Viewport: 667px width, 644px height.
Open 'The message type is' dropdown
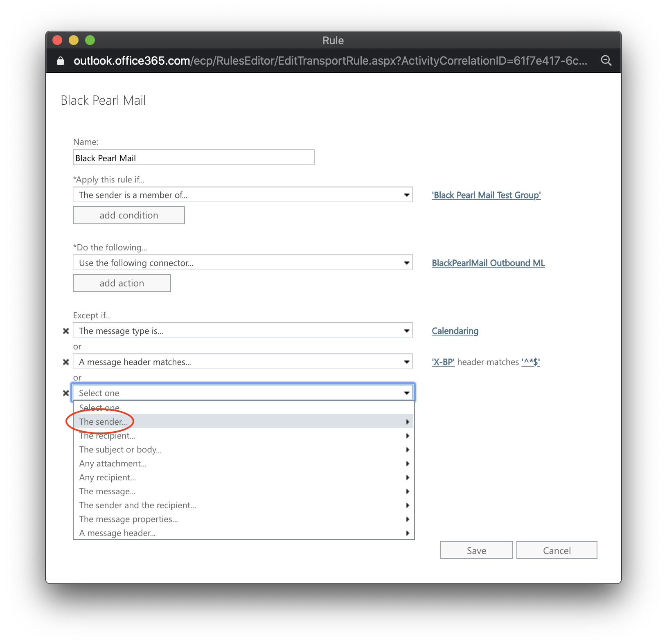pyautogui.click(x=243, y=331)
